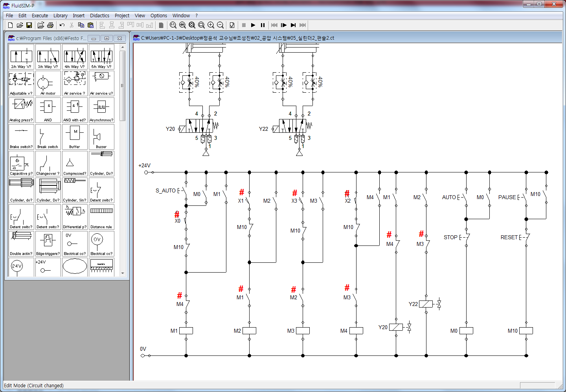The height and width of the screenshot is (392, 566).
Task: Click the RESET pushbutton contact
Action: point(524,237)
